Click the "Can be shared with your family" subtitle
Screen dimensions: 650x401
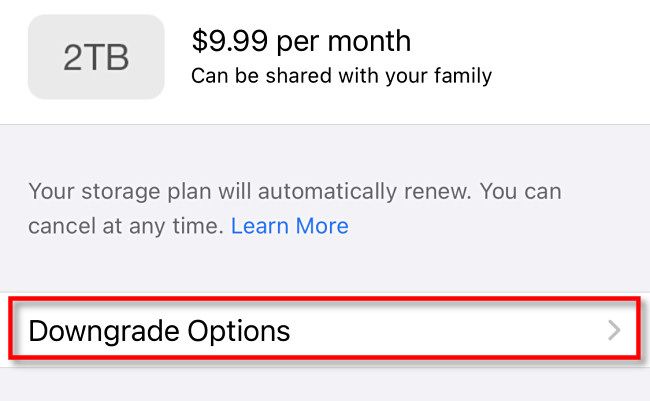[341, 76]
